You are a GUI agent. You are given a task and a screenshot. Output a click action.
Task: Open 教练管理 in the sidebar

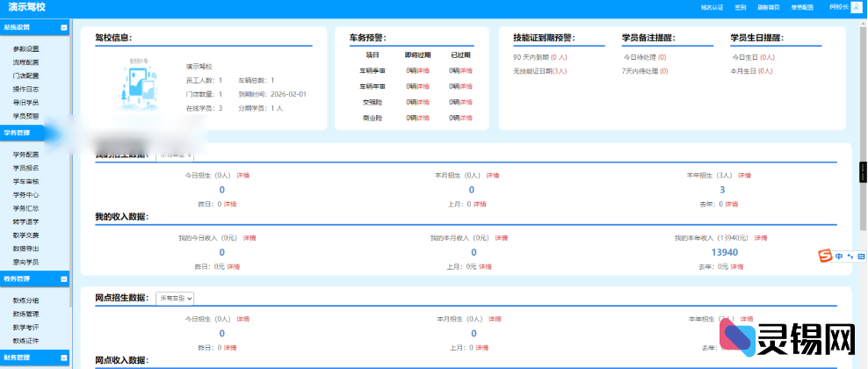pos(26,315)
